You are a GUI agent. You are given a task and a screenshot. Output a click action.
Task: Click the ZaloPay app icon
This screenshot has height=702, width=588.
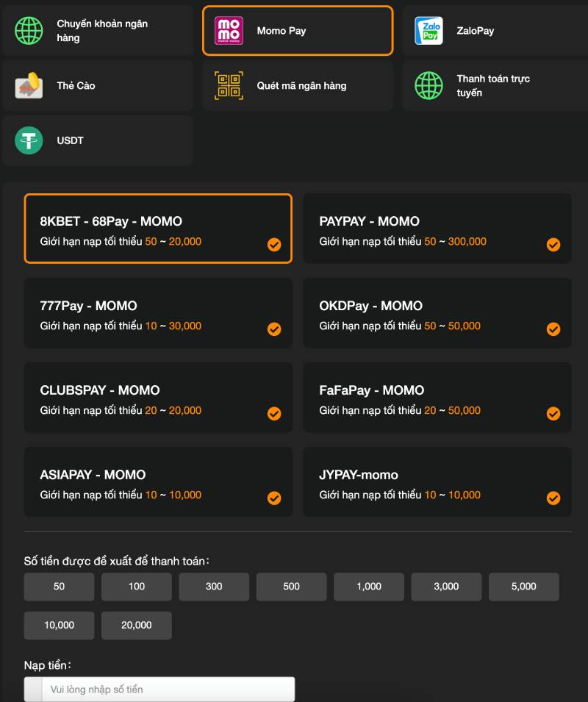(429, 30)
